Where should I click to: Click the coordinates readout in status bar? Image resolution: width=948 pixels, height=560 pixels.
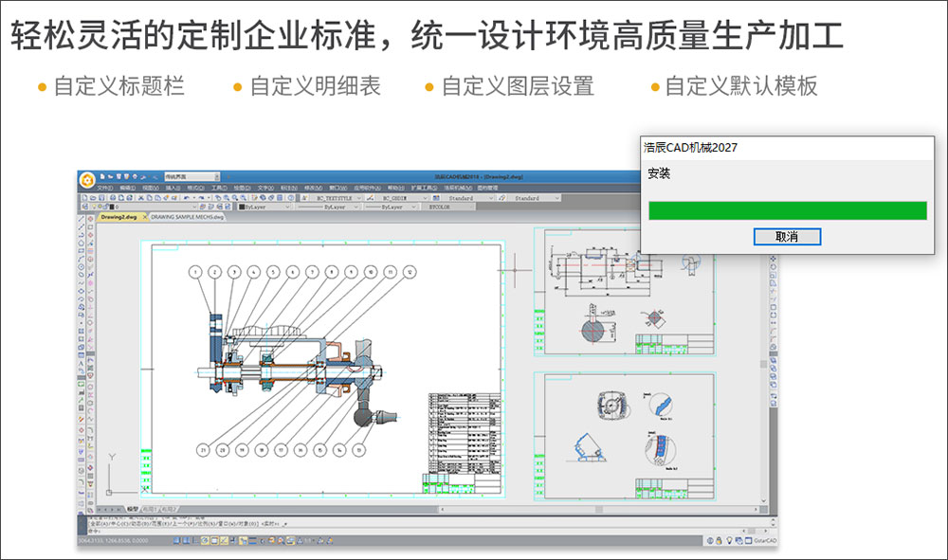tap(114, 541)
